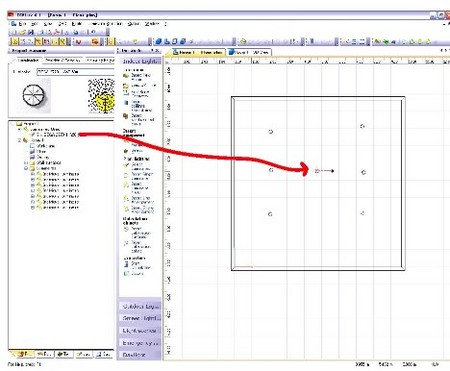The height and width of the screenshot is (371, 450).
Task: Switch to the Room 1 3D View tab
Action: tap(249, 52)
